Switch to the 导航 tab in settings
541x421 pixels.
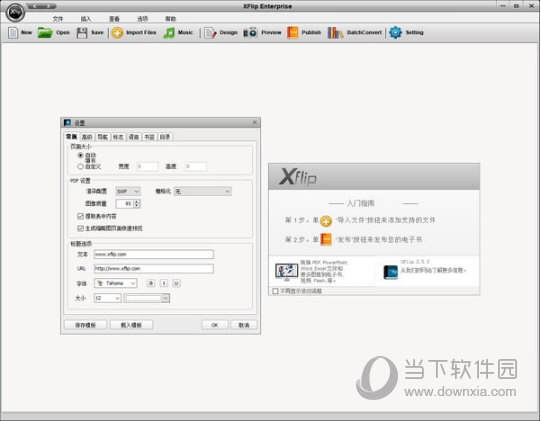coord(102,137)
